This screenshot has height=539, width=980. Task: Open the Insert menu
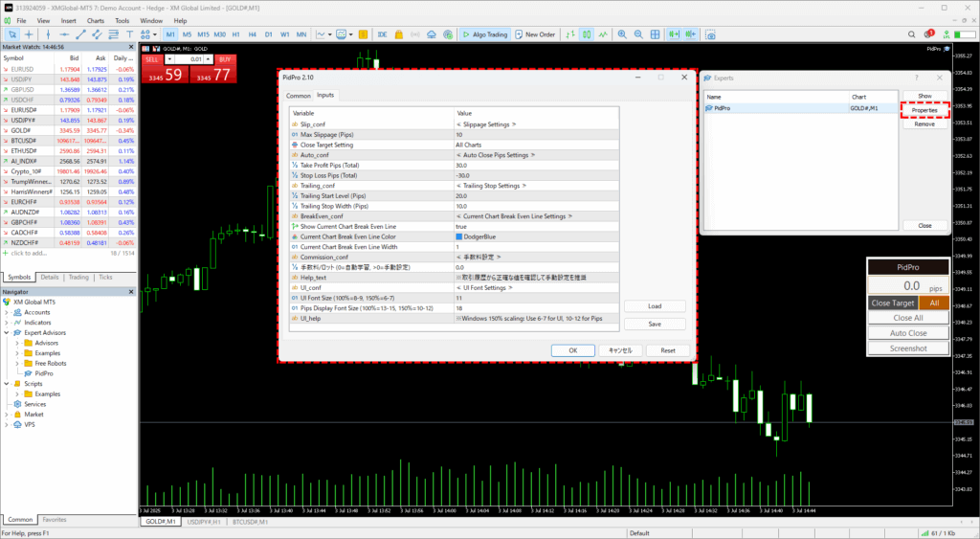click(x=68, y=21)
